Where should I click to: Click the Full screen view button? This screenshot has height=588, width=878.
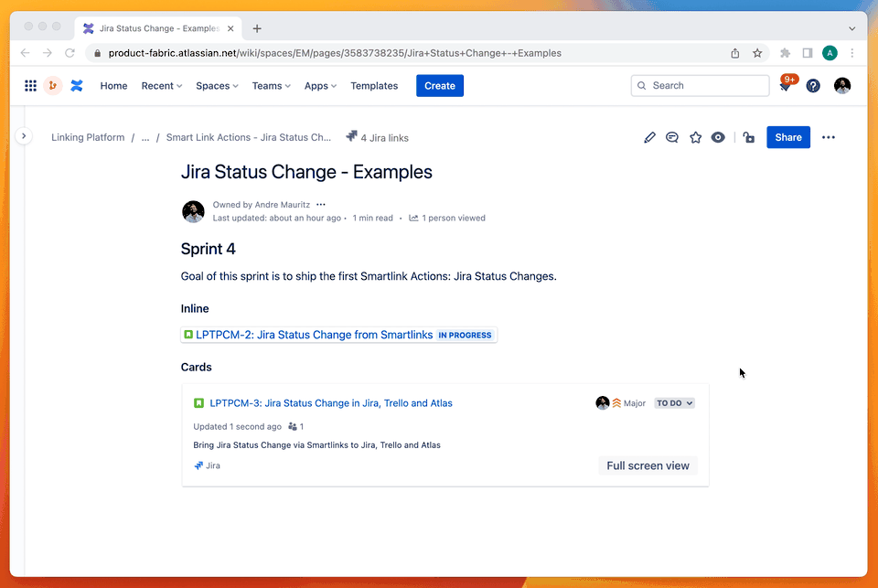(x=648, y=466)
